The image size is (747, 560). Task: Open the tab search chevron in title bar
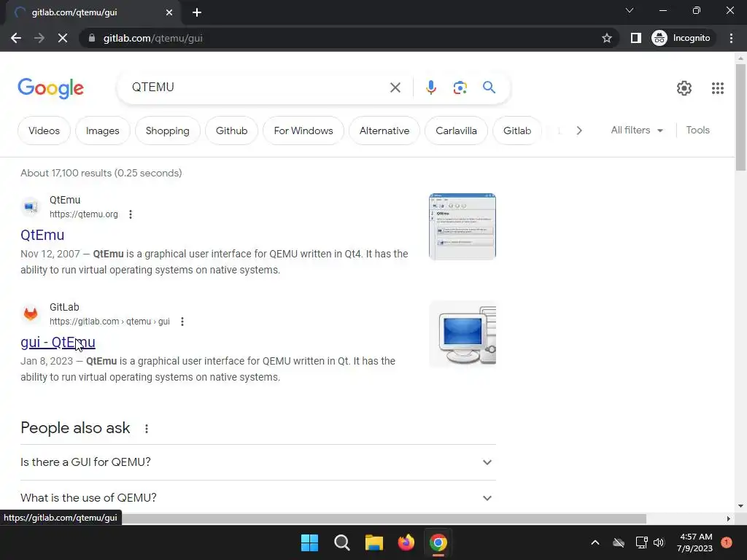point(630,10)
